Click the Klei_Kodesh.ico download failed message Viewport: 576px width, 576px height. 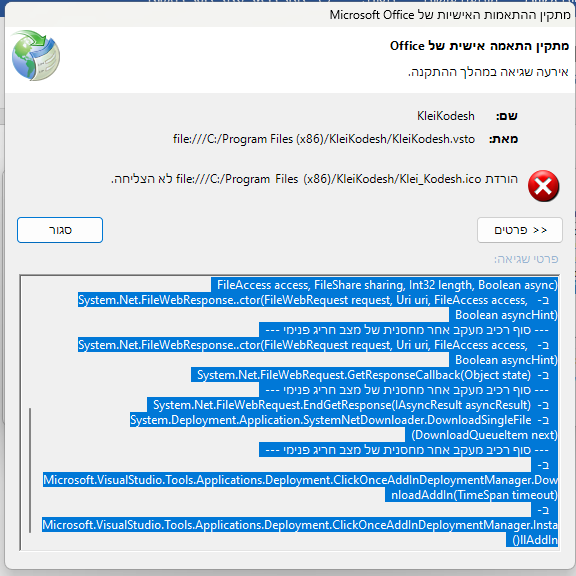click(x=314, y=179)
